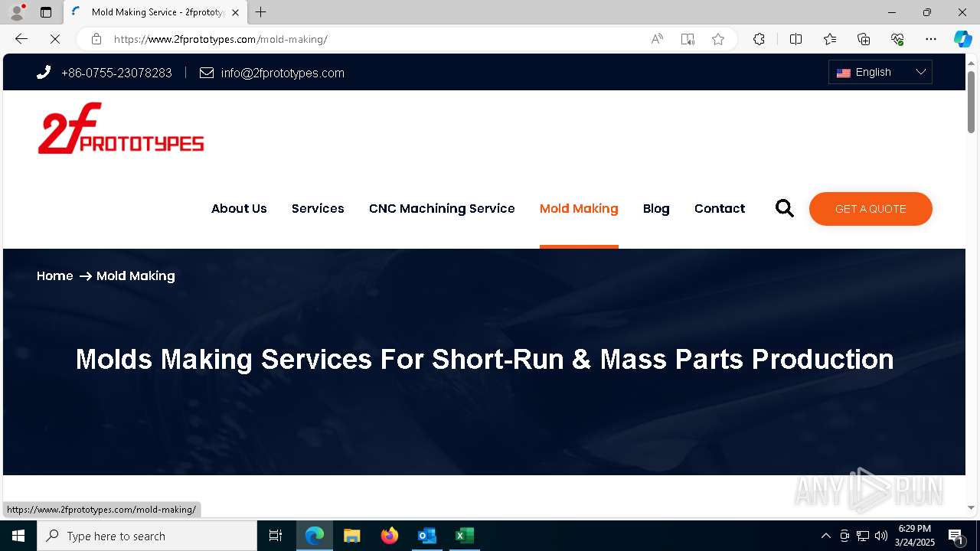Click the address bar URL
Viewport: 980px width, 551px height.
point(221,39)
